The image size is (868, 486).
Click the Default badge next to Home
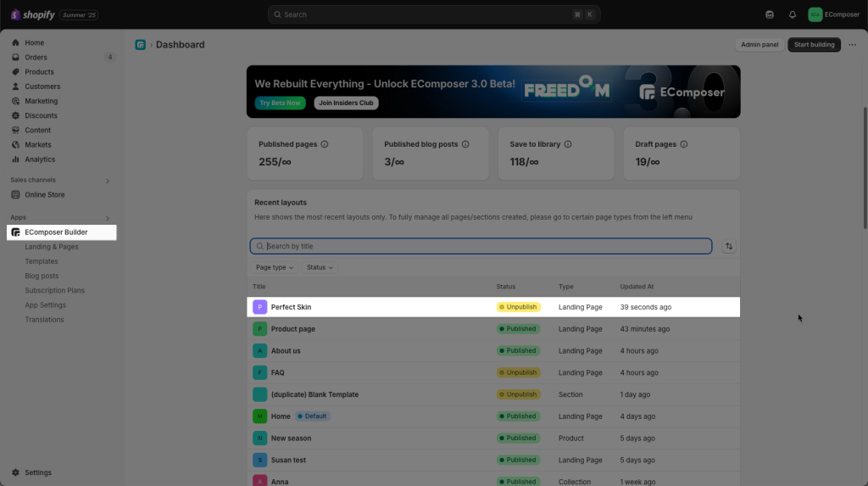[x=312, y=416]
